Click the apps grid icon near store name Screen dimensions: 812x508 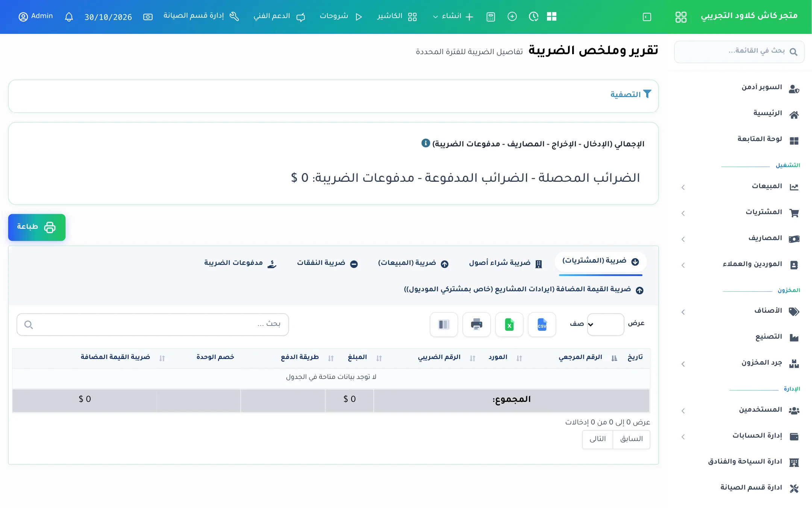pyautogui.click(x=681, y=17)
